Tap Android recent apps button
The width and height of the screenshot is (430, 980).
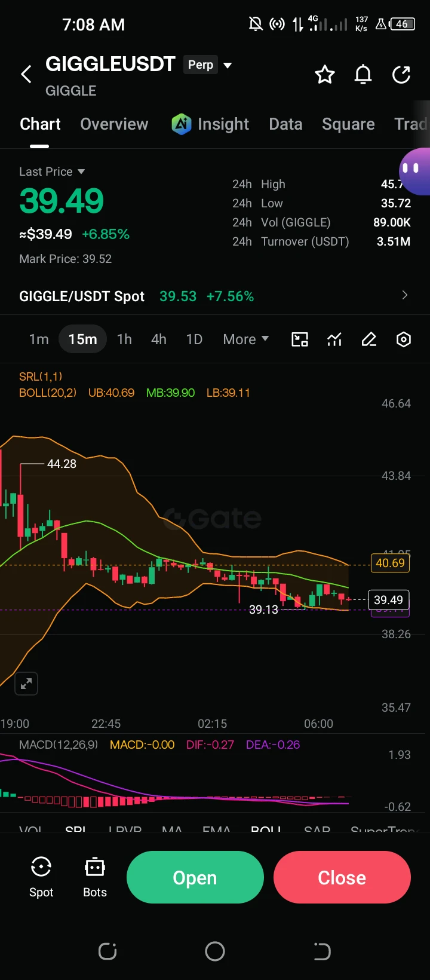tap(107, 951)
